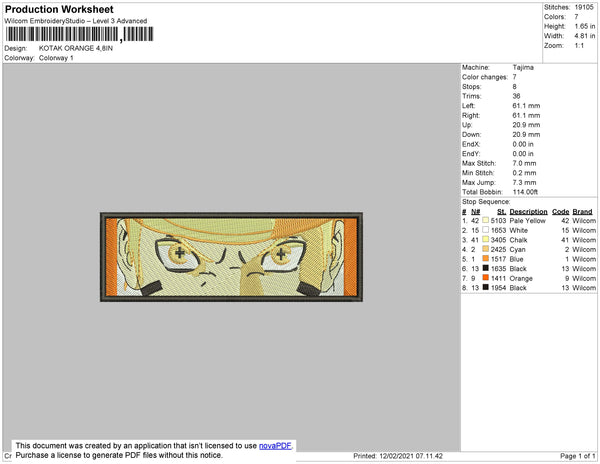Click the Orange description text

[x=521, y=278]
